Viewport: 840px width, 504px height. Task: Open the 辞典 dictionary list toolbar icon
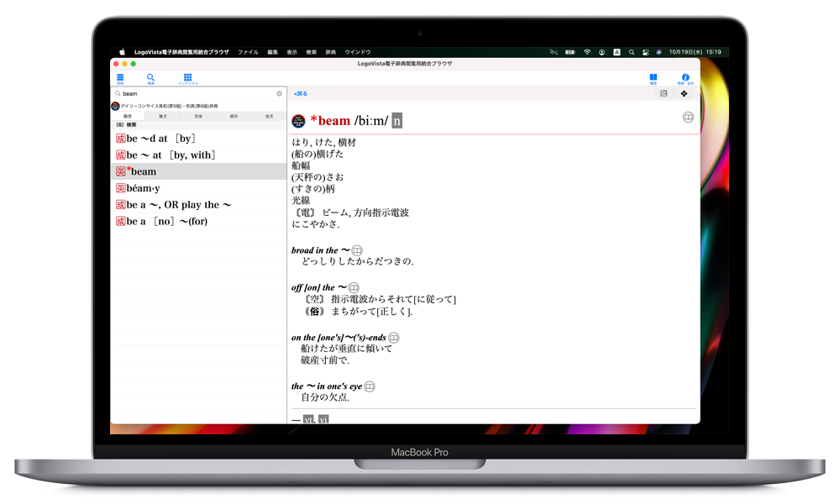(120, 79)
